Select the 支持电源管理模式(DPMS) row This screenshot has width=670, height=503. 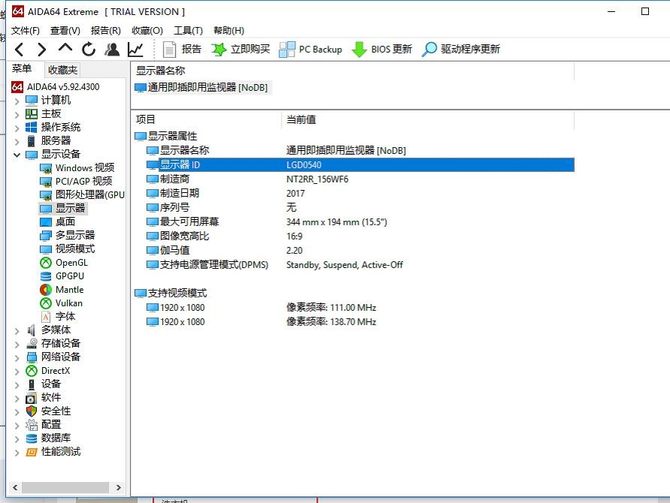360,265
